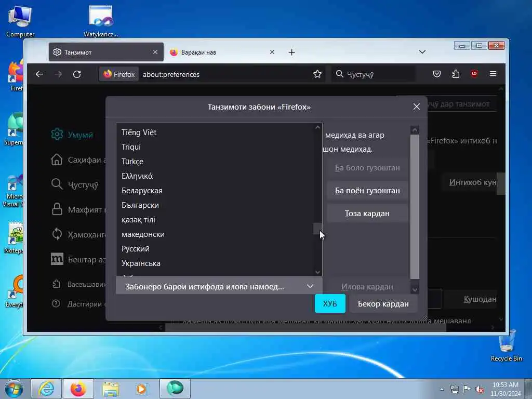
Task: Select македонски in the language list
Action: point(215,234)
